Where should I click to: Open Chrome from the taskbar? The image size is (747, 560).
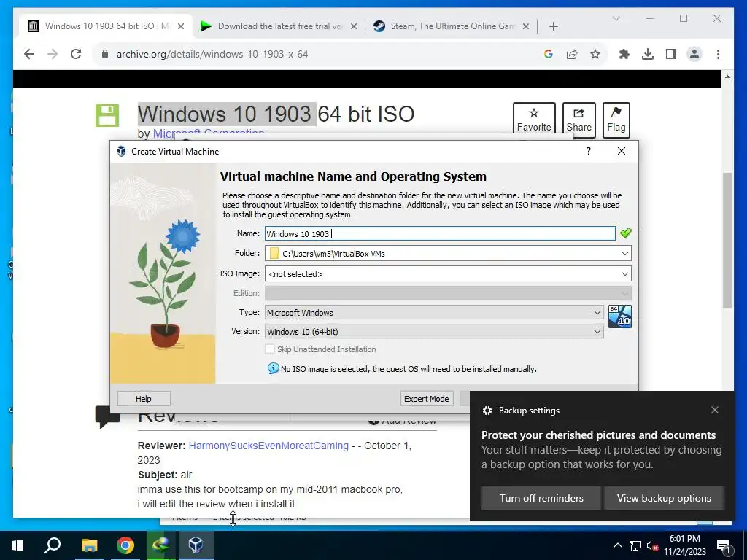125,545
